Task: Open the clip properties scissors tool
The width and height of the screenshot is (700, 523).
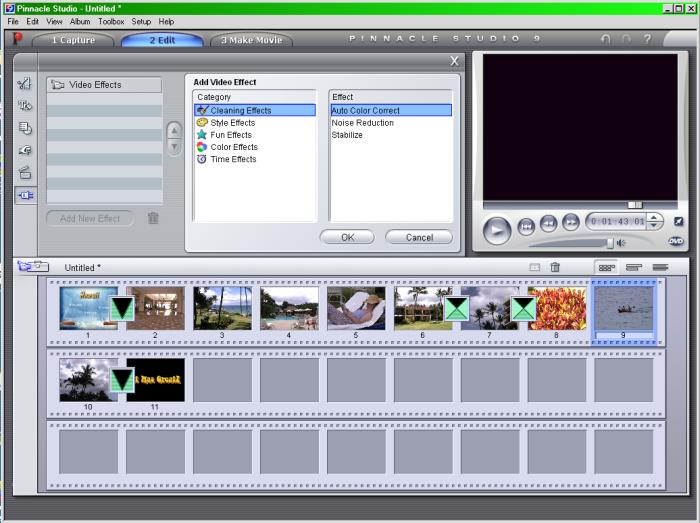Action: pyautogui.click(x=26, y=85)
